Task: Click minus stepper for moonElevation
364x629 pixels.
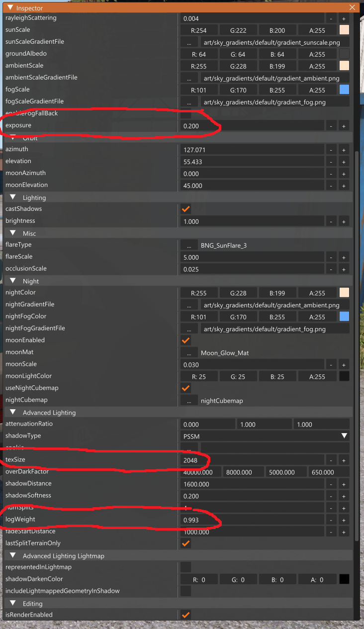Action: click(332, 185)
